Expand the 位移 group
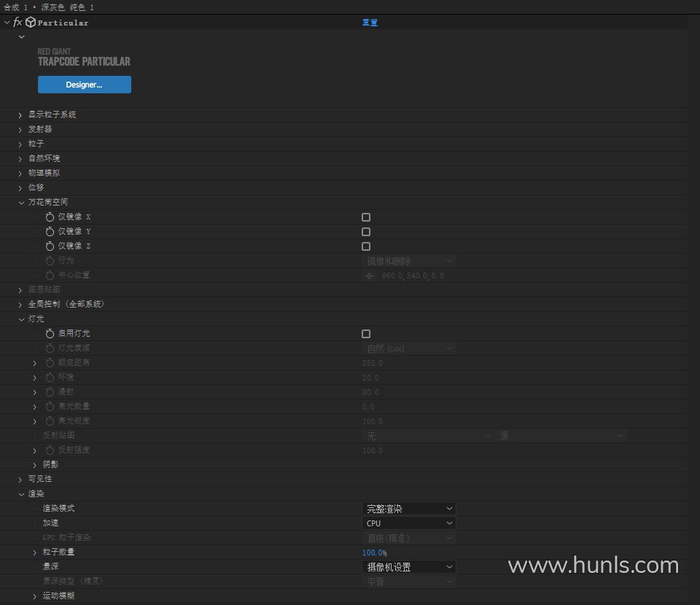This screenshot has width=700, height=605. (20, 188)
